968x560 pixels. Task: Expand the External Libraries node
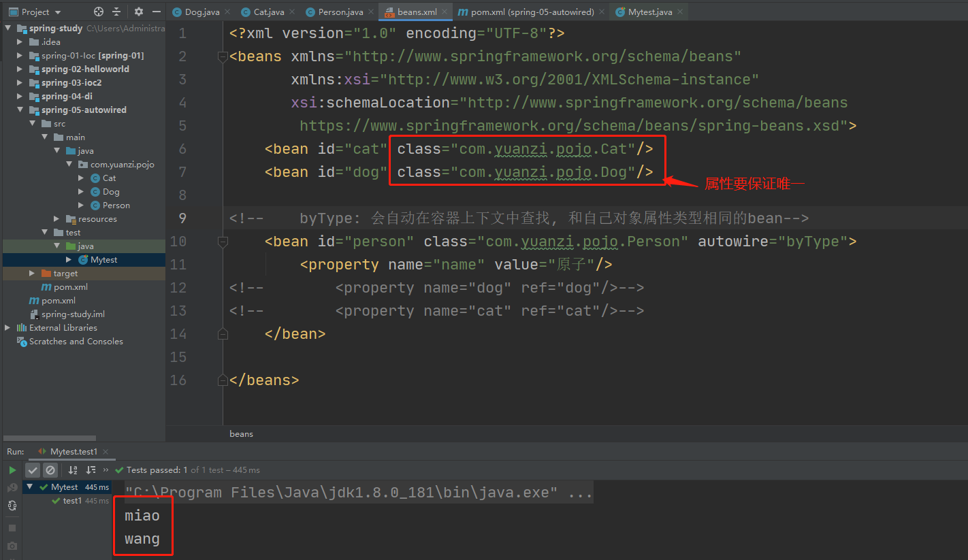(x=8, y=328)
